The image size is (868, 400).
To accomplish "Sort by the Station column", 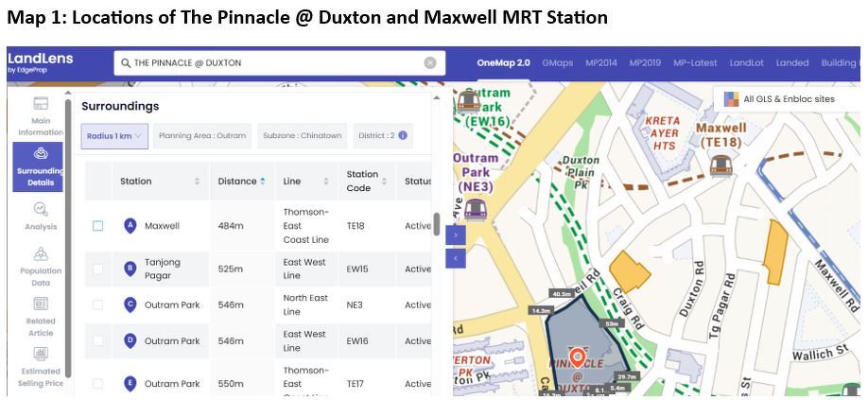I will tap(160, 182).
